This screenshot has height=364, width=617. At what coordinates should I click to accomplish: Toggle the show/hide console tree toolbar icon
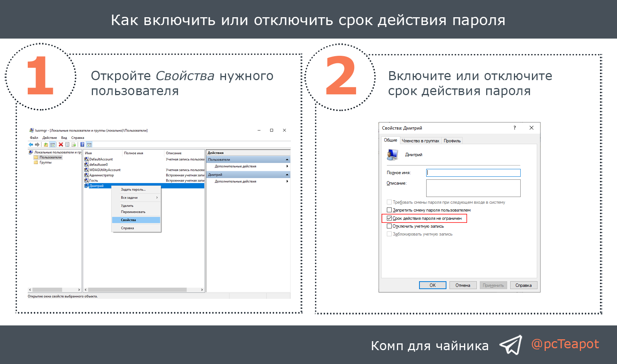click(x=52, y=145)
